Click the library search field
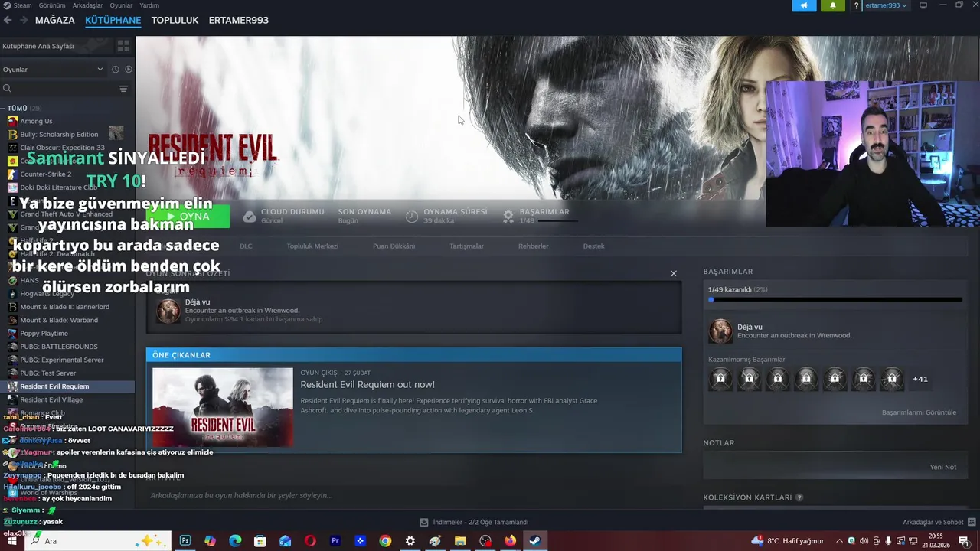 click(x=57, y=89)
